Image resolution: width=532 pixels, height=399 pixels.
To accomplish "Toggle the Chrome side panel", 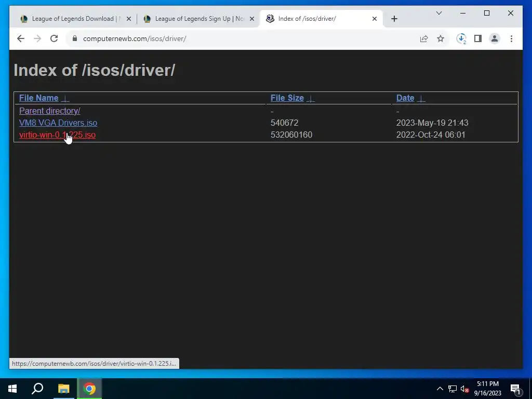I will click(478, 38).
